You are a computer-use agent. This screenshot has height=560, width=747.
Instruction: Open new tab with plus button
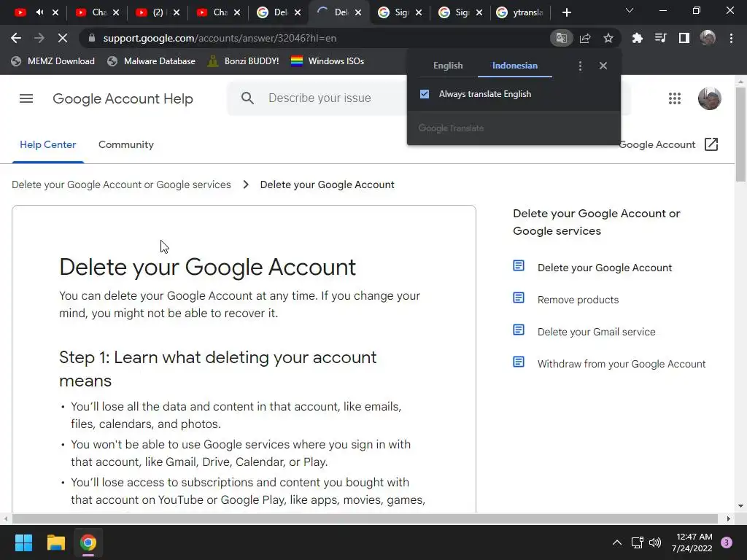(566, 12)
